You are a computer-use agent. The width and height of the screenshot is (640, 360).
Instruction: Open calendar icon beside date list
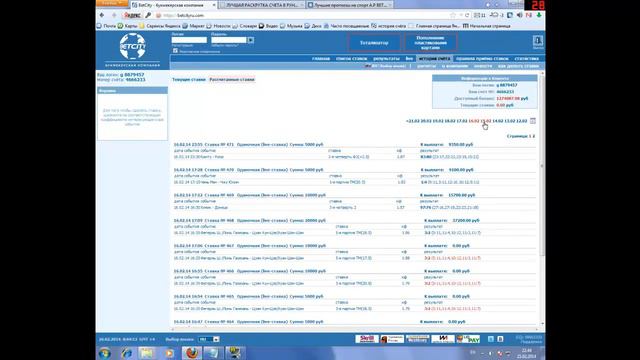tap(533, 121)
